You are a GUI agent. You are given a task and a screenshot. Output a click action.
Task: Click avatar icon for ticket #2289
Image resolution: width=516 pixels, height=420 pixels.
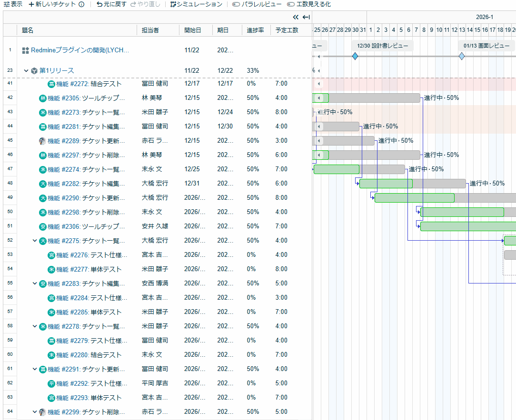(x=43, y=141)
